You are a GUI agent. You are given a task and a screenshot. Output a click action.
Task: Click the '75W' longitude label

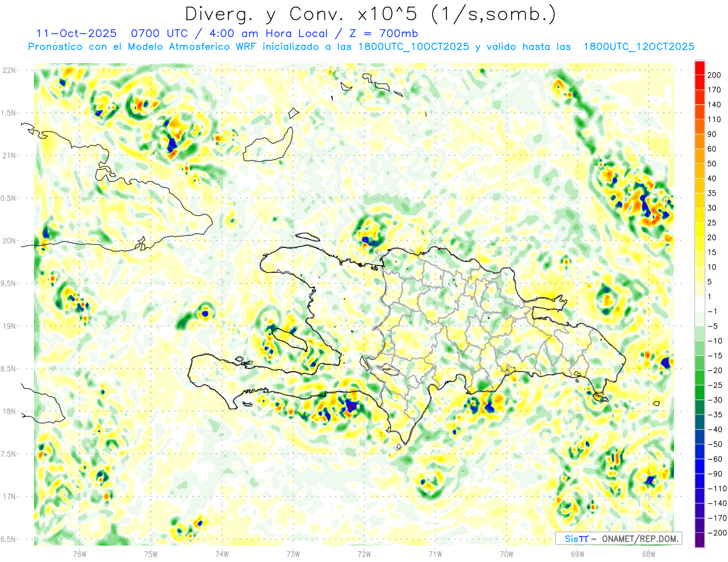pyautogui.click(x=151, y=554)
